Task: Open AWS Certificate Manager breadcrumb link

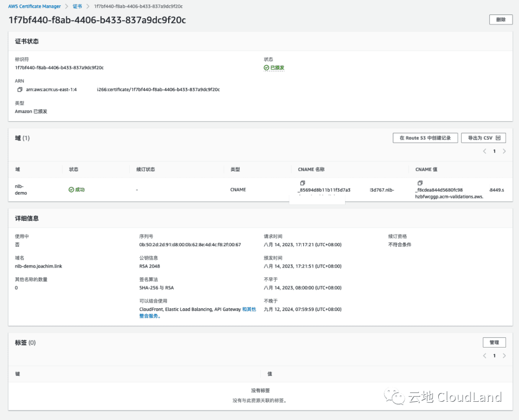Action: click(x=34, y=6)
